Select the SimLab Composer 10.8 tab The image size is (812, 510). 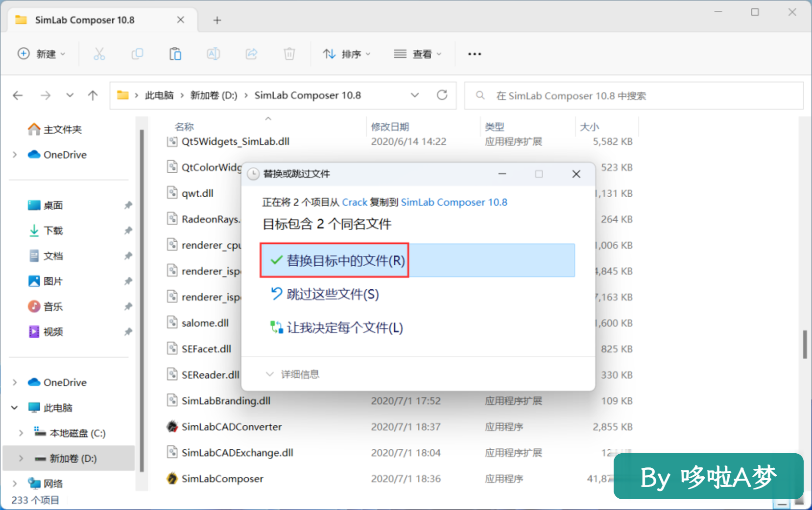(x=103, y=20)
